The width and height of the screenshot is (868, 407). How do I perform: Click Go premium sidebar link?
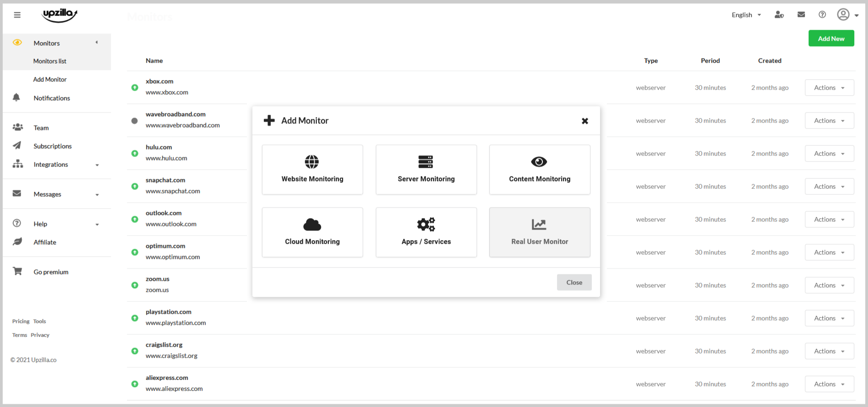click(x=51, y=272)
